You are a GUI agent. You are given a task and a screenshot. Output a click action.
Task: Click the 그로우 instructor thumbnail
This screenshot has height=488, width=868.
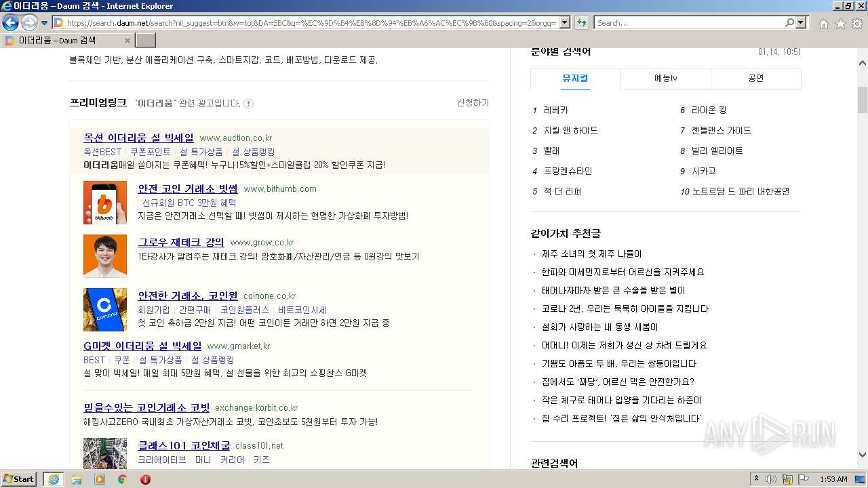pos(105,256)
